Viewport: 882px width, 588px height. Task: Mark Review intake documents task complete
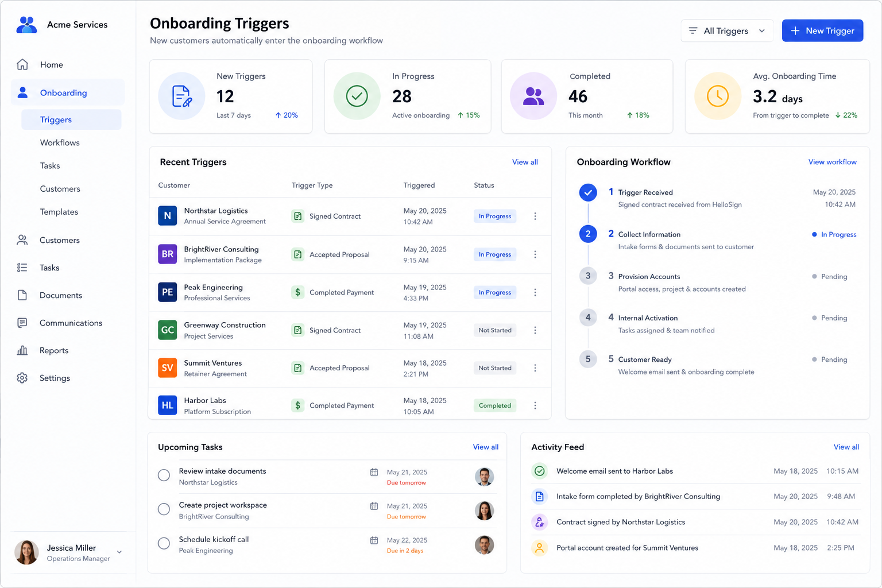click(164, 475)
